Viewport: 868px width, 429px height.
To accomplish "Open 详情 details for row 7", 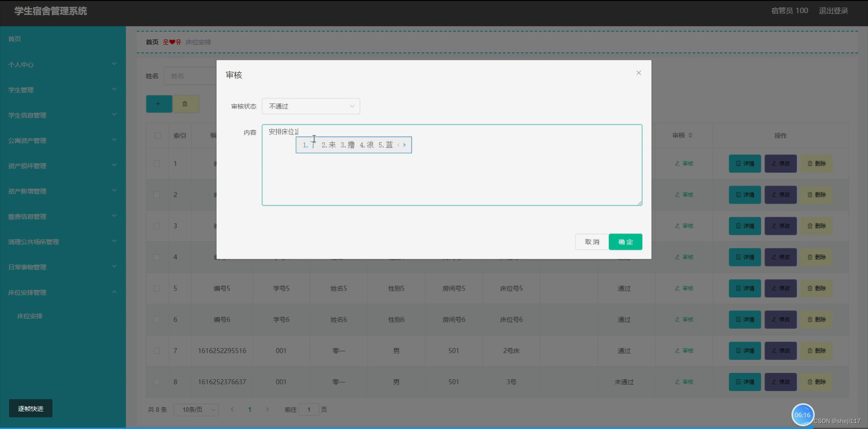I will (x=744, y=350).
